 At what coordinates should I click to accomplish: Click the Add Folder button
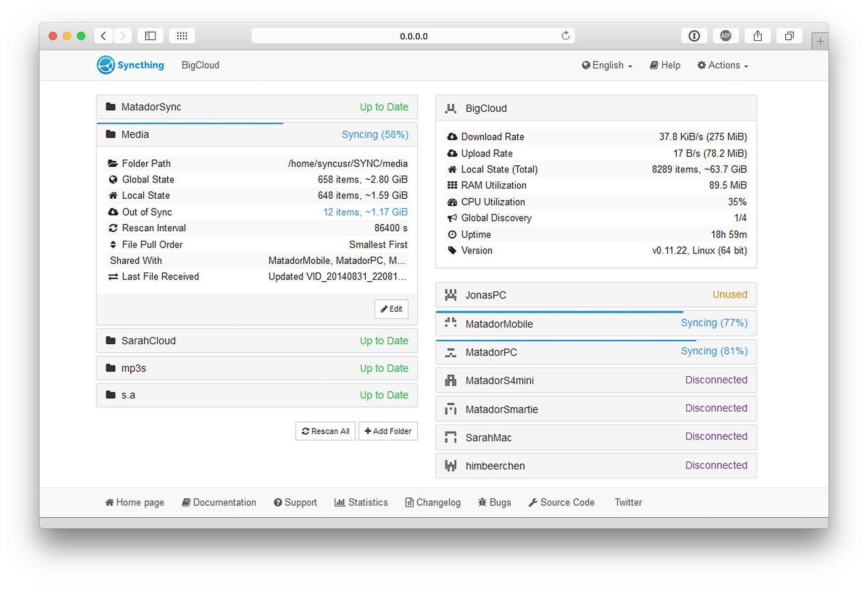click(388, 431)
